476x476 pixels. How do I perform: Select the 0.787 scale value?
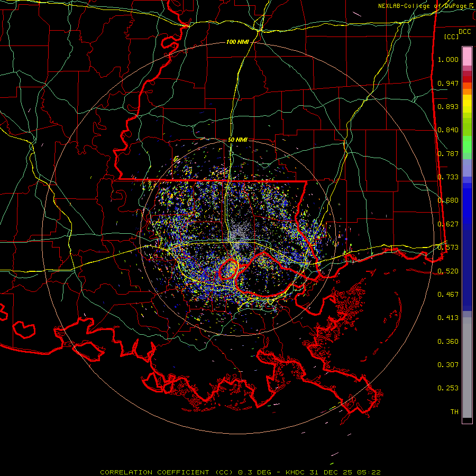click(448, 153)
